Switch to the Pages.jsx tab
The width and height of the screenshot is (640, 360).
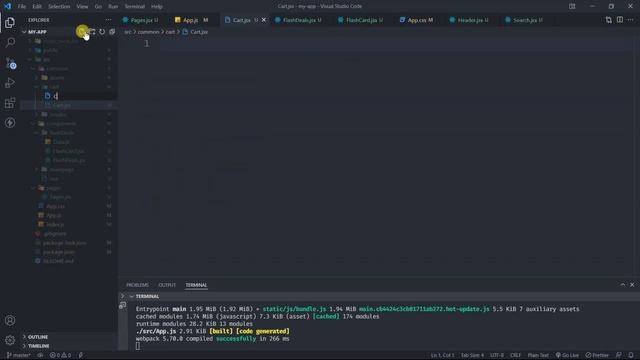(x=141, y=20)
